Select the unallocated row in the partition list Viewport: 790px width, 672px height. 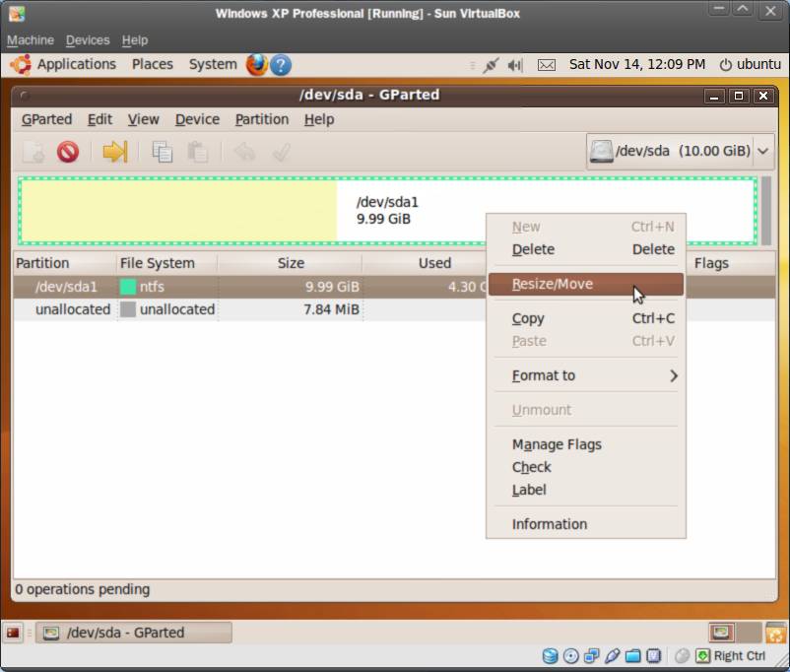point(394,309)
